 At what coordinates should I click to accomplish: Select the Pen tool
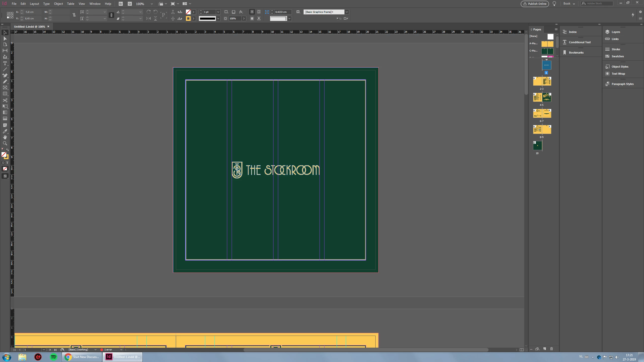pyautogui.click(x=5, y=75)
